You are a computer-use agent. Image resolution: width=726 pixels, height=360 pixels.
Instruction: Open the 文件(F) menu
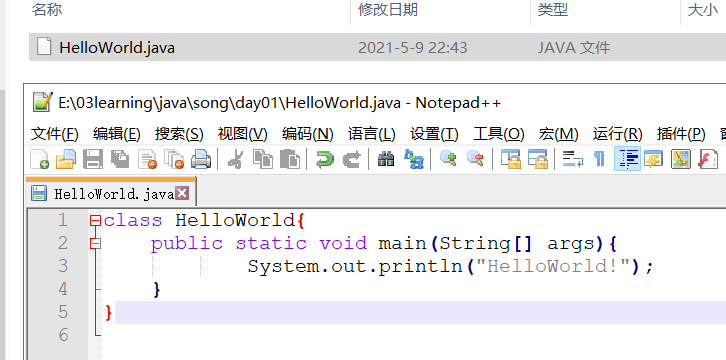click(x=55, y=134)
